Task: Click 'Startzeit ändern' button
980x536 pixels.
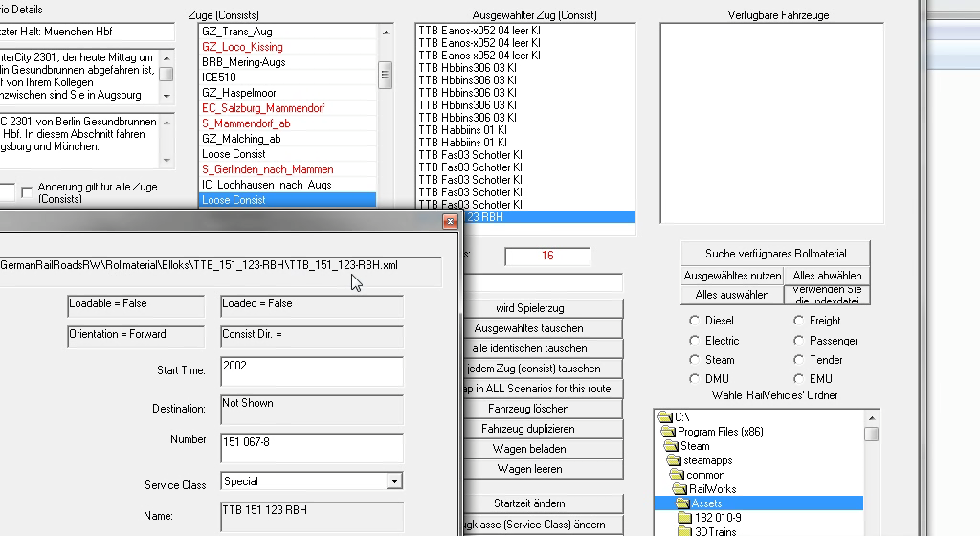Action: [543, 503]
